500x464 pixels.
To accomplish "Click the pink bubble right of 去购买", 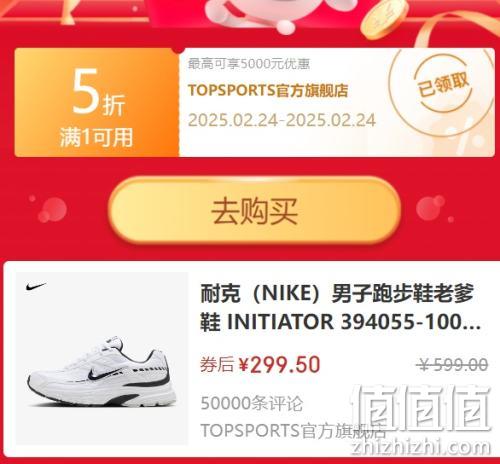I will tap(431, 208).
